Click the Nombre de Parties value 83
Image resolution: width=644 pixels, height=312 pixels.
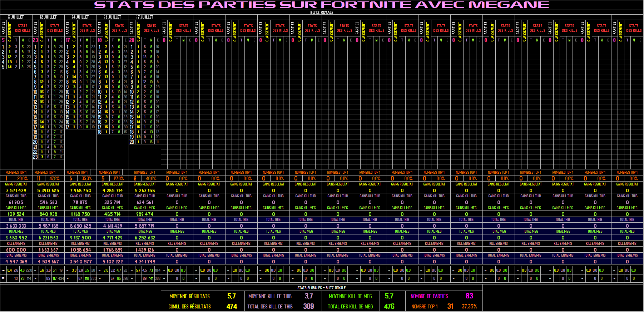tap(469, 296)
